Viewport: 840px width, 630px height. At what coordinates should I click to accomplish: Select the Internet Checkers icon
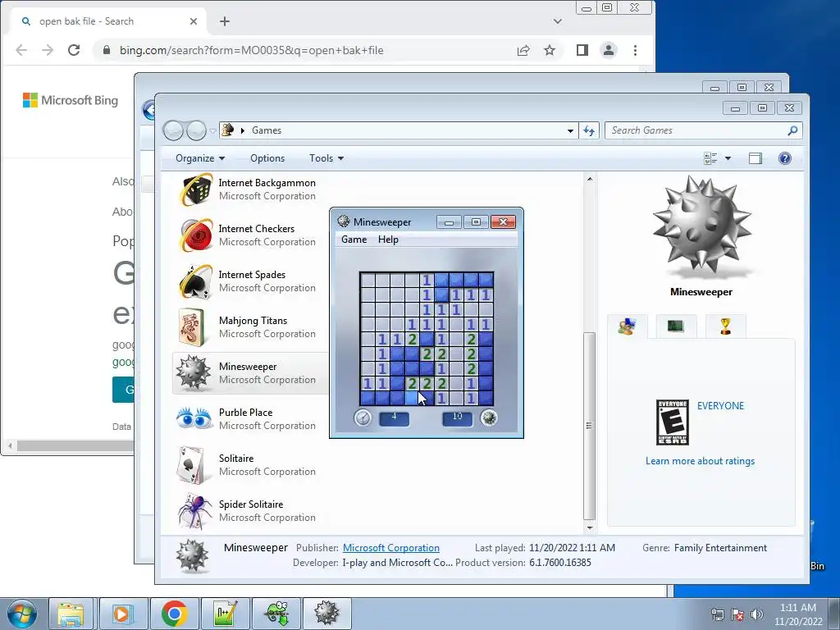coord(195,235)
